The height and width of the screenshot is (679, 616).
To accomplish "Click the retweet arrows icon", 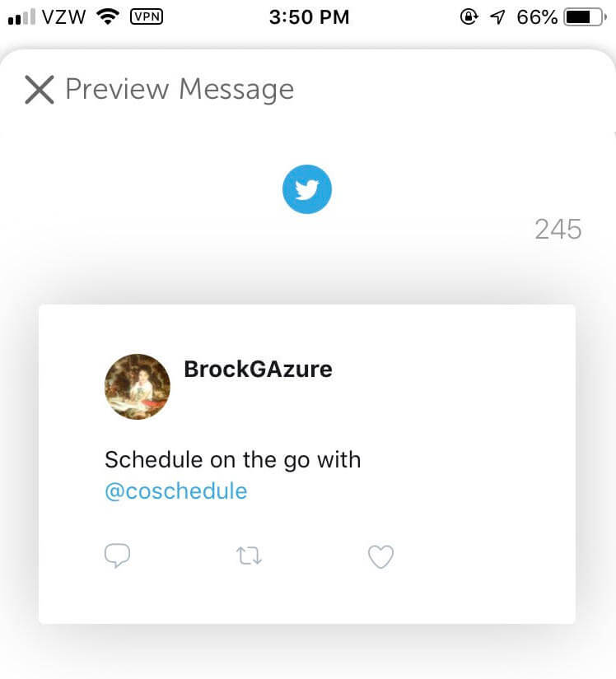I will point(249,556).
